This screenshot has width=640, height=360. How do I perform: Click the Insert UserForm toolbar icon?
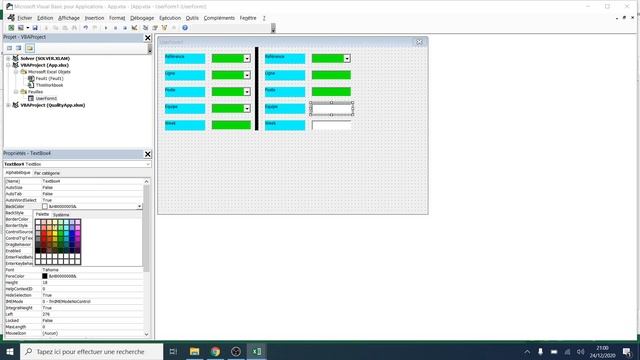click(20, 28)
